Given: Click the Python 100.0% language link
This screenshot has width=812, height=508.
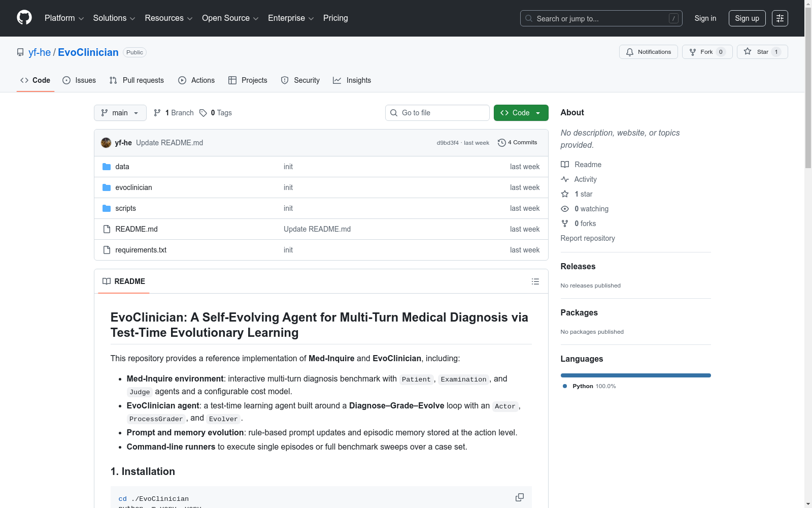Looking at the screenshot, I should [x=590, y=386].
